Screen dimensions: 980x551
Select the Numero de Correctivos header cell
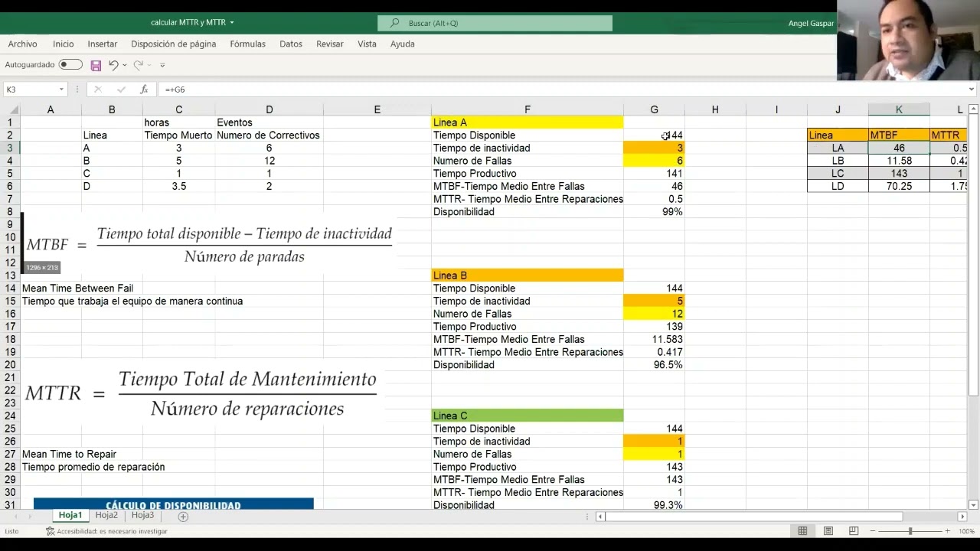click(269, 135)
